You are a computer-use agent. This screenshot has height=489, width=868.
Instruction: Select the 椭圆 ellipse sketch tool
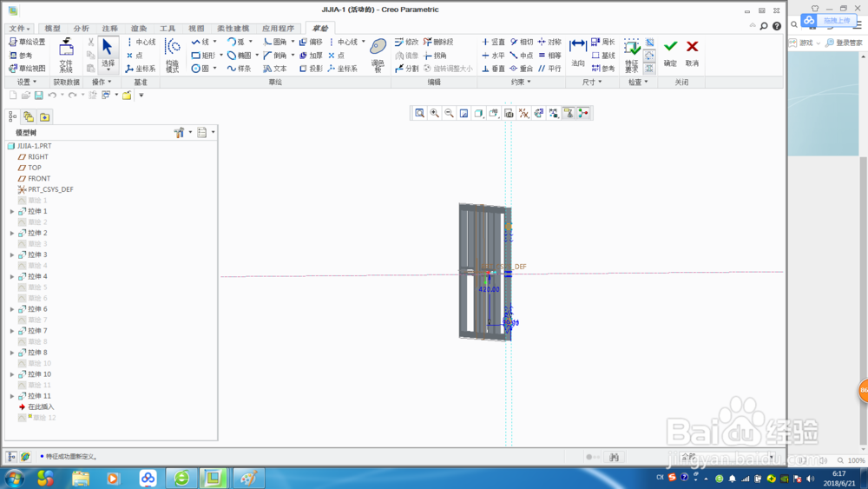(x=240, y=56)
